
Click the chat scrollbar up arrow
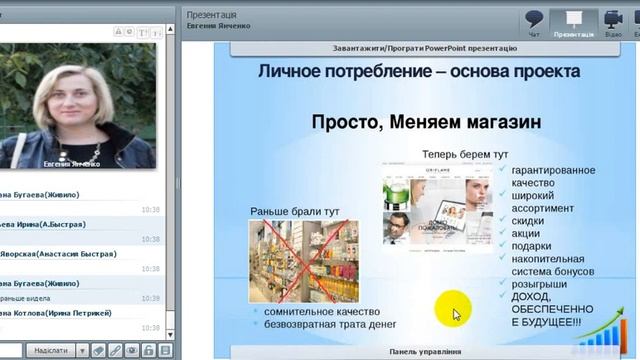point(170,29)
